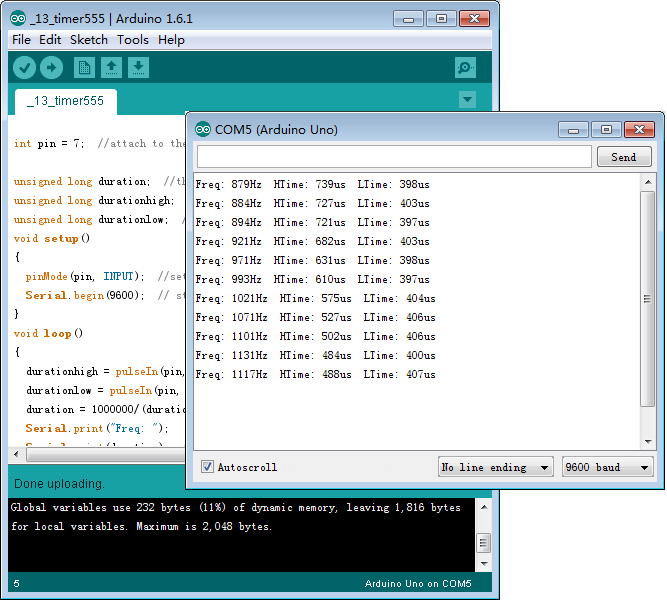The height and width of the screenshot is (600, 667).
Task: Click the serial monitor vertical scrollbar thumb
Action: tap(647, 299)
